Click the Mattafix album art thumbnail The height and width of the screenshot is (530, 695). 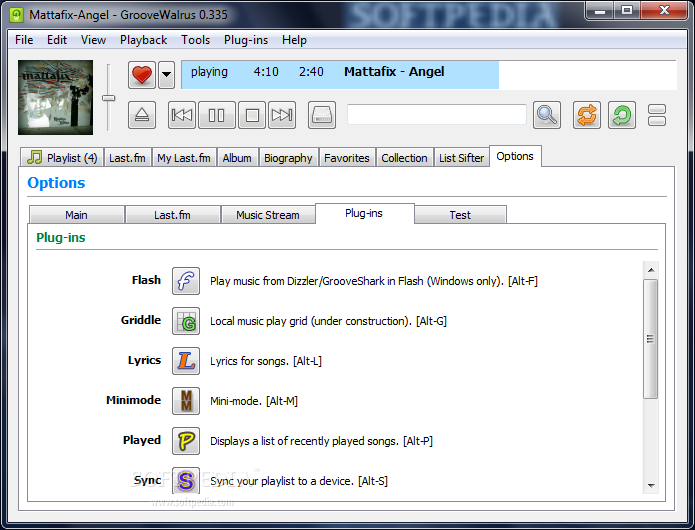coord(55,97)
